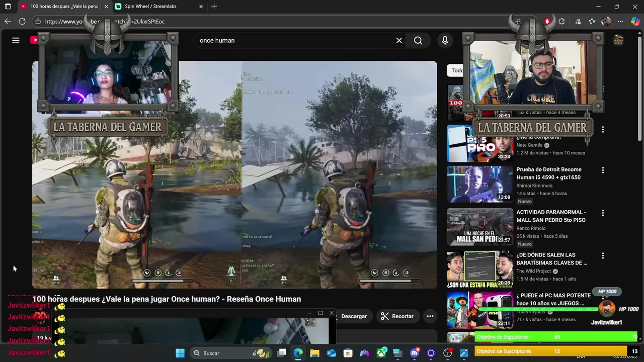Launch the Copilot sidebar icon

coord(635,21)
